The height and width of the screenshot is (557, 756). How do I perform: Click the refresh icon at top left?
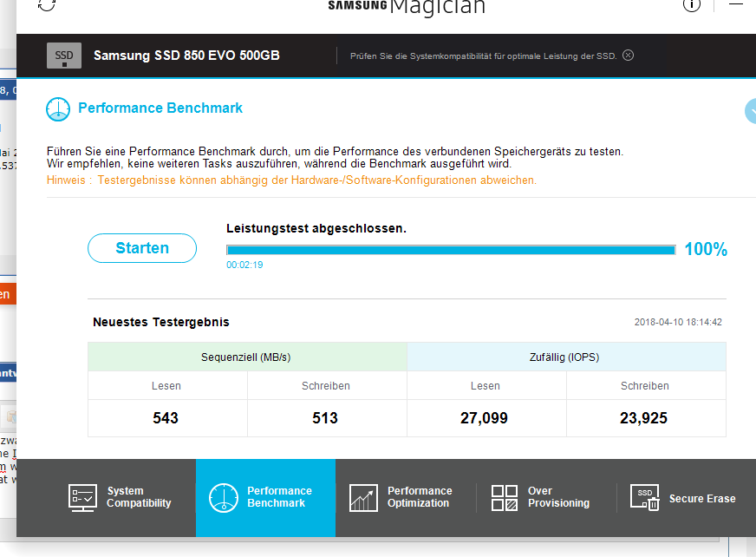click(47, 5)
